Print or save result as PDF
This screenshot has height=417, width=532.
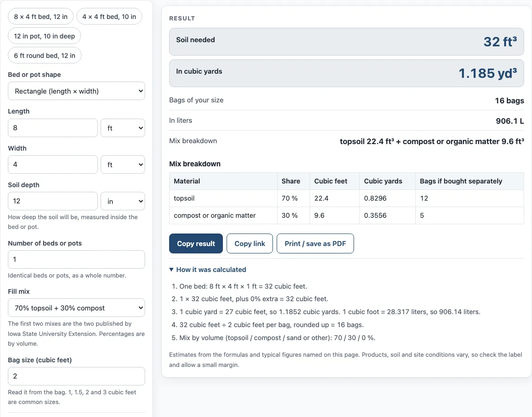click(x=315, y=244)
